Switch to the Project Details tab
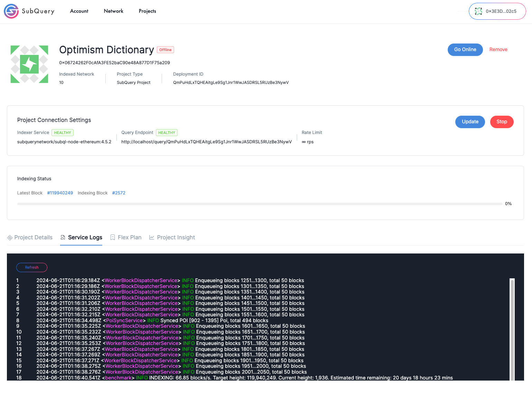The width and height of the screenshot is (532, 393). click(30, 238)
